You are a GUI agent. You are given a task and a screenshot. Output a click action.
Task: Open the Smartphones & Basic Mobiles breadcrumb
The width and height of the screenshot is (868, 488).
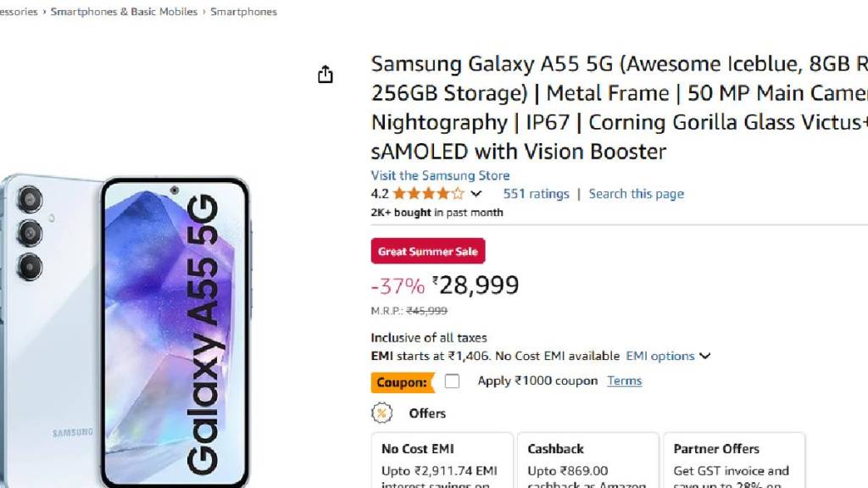coord(124,12)
